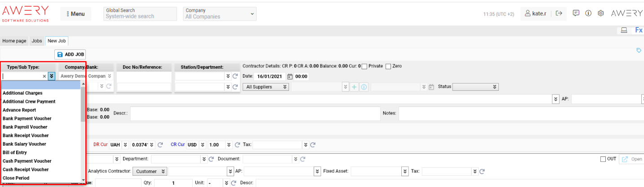Click the info circle icon in header
Image resolution: width=644 pixels, height=187 pixels.
click(588, 13)
